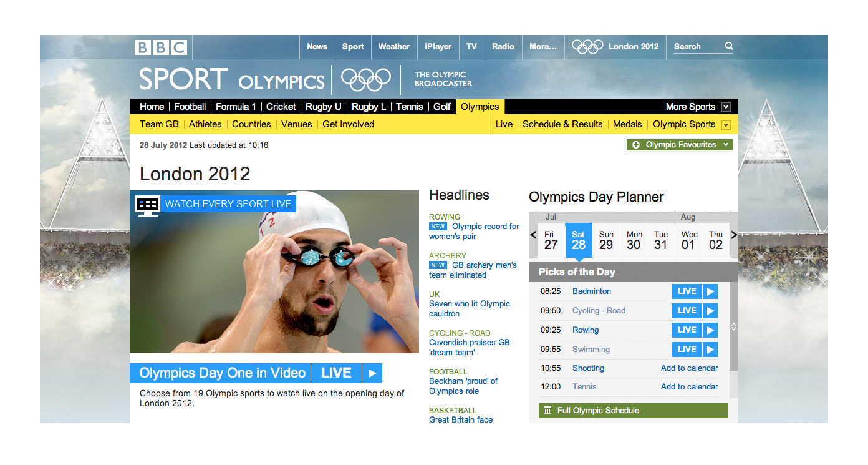Open headline Cavendish praises GB 'dream team'
This screenshot has width=868, height=465.
click(x=470, y=348)
